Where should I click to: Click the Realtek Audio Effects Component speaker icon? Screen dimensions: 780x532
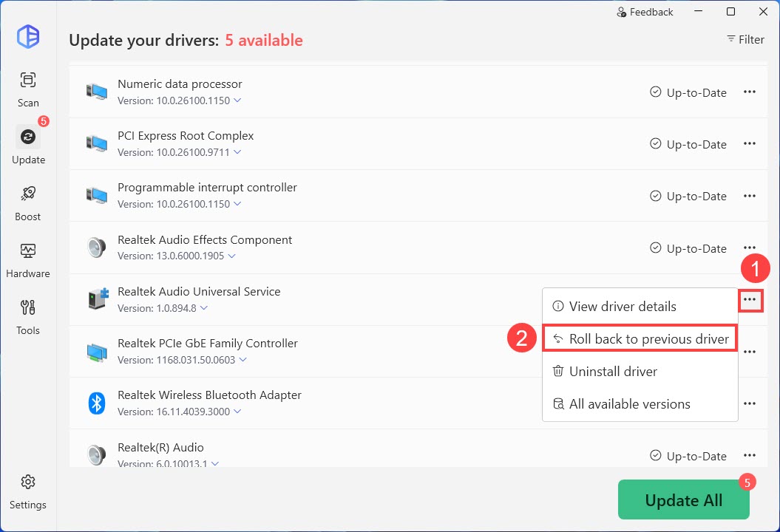coord(97,247)
